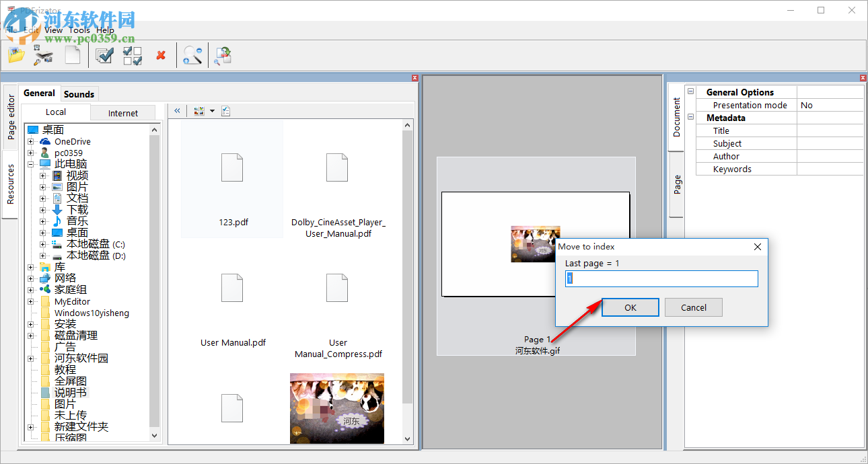868x464 pixels.
Task: Select the 说明书 folder in tree
Action: (x=71, y=392)
